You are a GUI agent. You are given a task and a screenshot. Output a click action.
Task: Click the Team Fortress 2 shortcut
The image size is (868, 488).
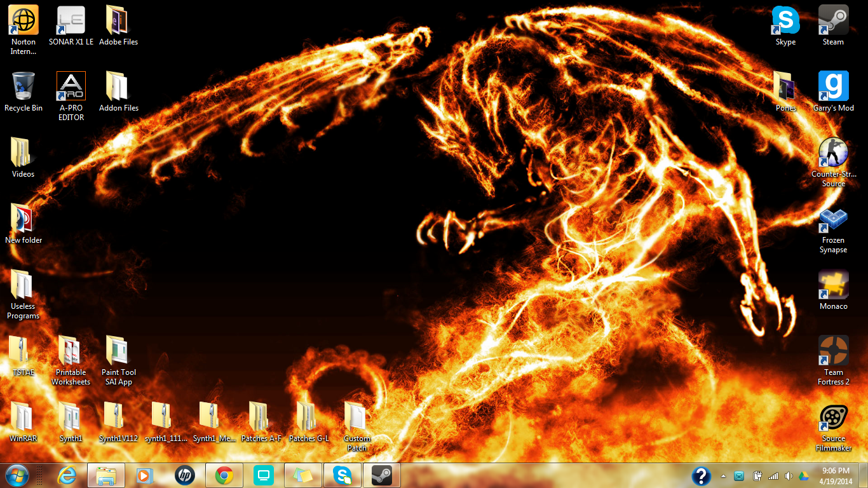click(x=833, y=351)
